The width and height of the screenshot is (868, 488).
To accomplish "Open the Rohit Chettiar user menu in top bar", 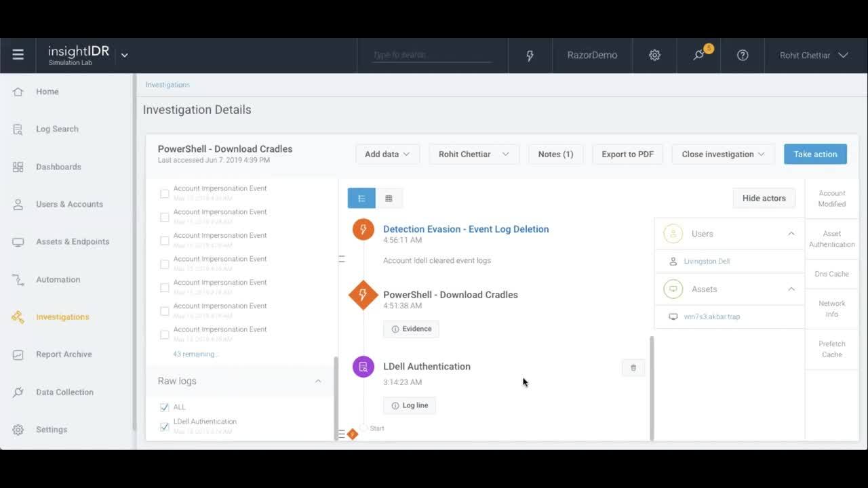I will pos(814,56).
